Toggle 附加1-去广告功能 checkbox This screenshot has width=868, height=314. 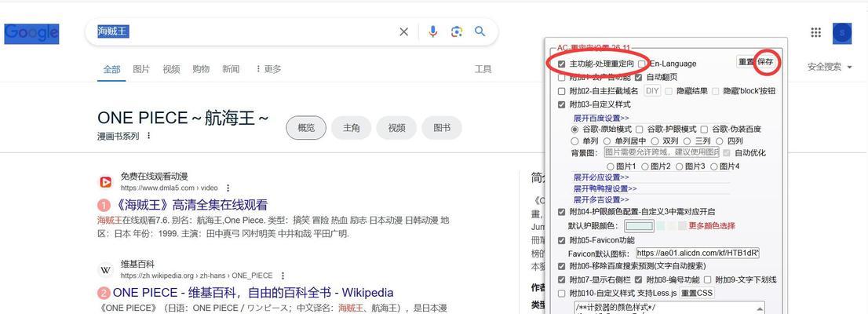point(562,78)
